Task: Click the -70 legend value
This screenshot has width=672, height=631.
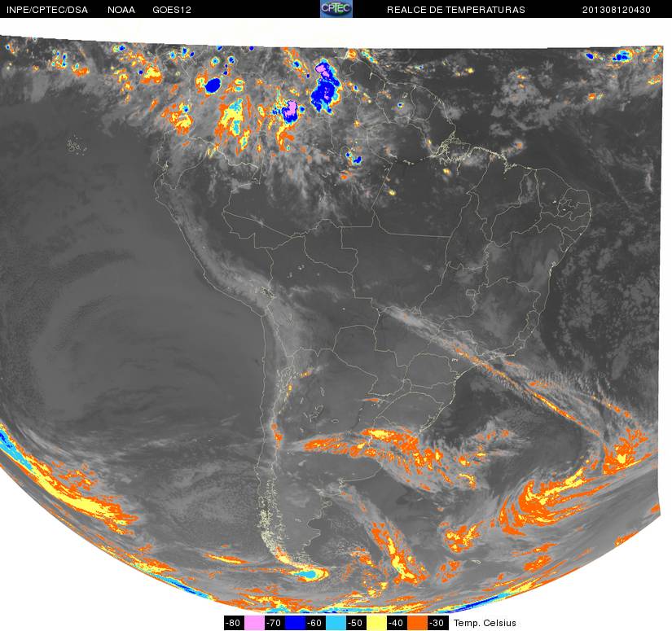Action: 275,623
